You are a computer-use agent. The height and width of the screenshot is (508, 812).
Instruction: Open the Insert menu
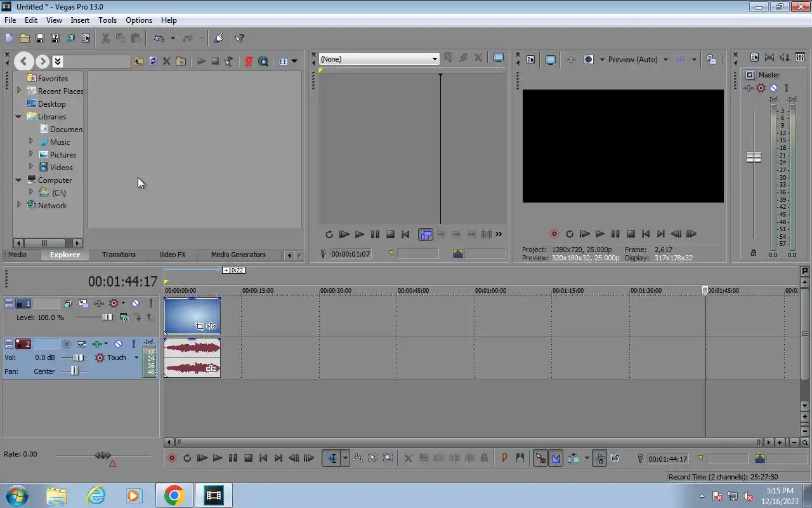(x=80, y=20)
